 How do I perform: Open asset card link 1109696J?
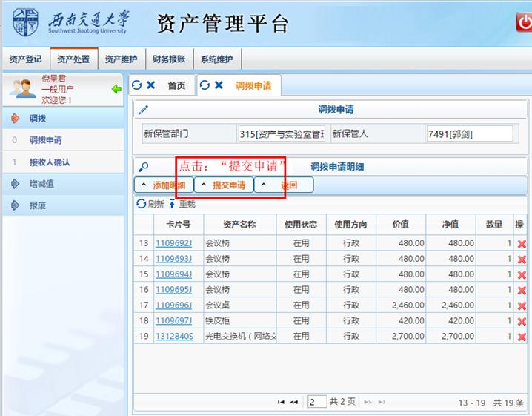tap(173, 306)
